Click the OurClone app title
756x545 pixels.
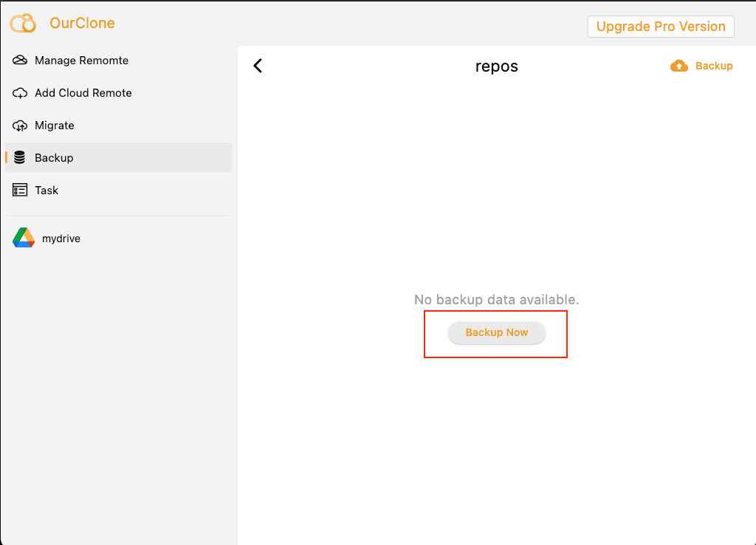82,23
